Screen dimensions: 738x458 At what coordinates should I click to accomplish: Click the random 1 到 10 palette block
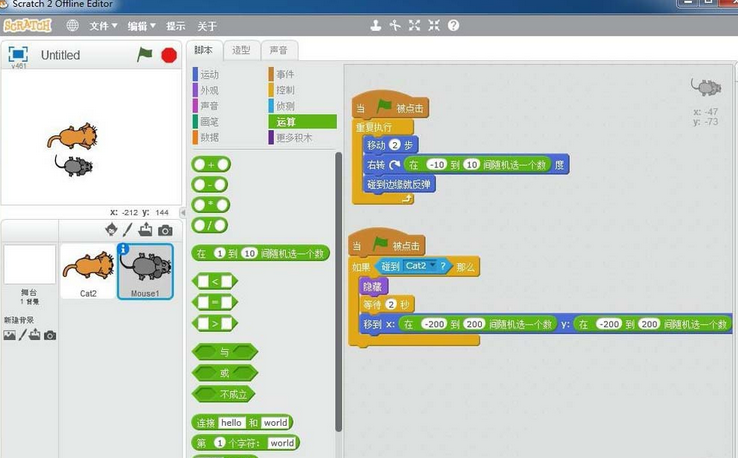261,253
